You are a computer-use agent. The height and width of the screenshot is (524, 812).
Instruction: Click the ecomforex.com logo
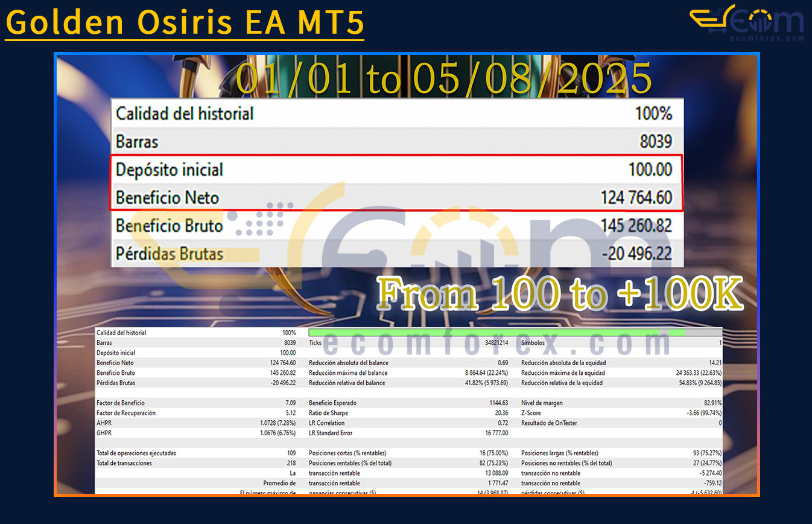(x=747, y=23)
